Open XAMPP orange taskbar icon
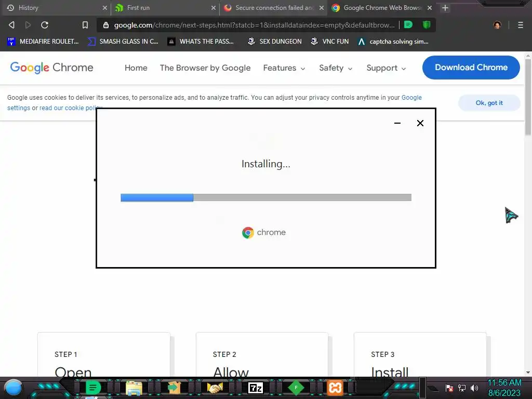Viewport: 532px width, 399px height. pos(335,388)
